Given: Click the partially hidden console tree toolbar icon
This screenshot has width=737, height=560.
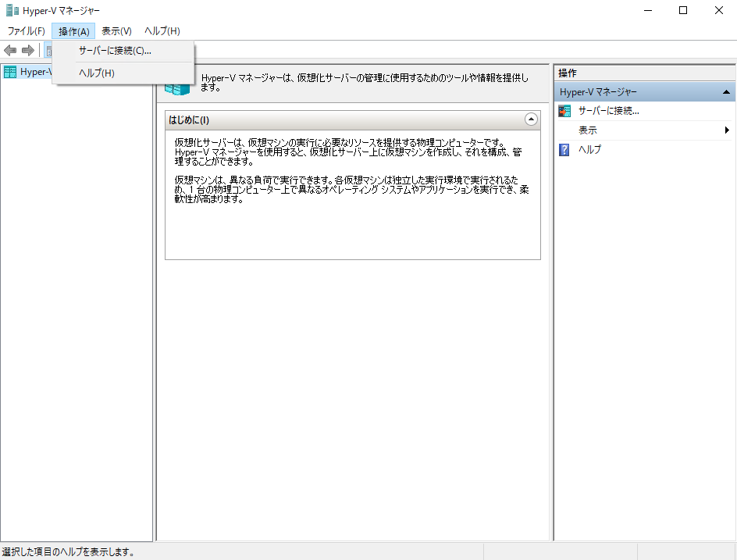Looking at the screenshot, I should pos(48,50).
